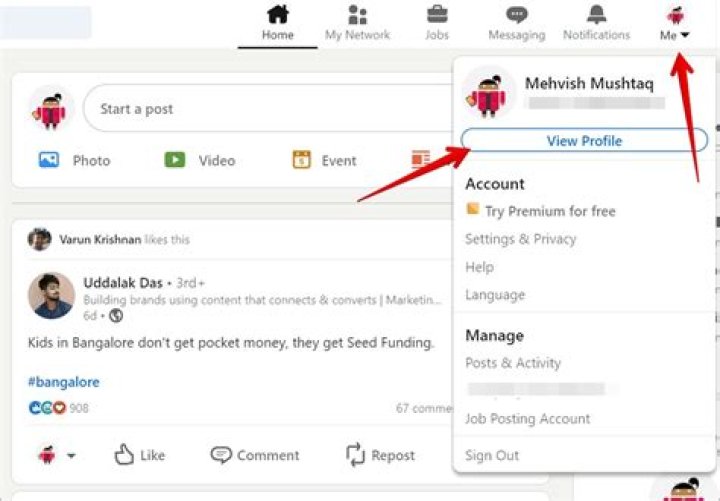720x501 pixels.
Task: Click the Account section heading
Action: click(495, 184)
